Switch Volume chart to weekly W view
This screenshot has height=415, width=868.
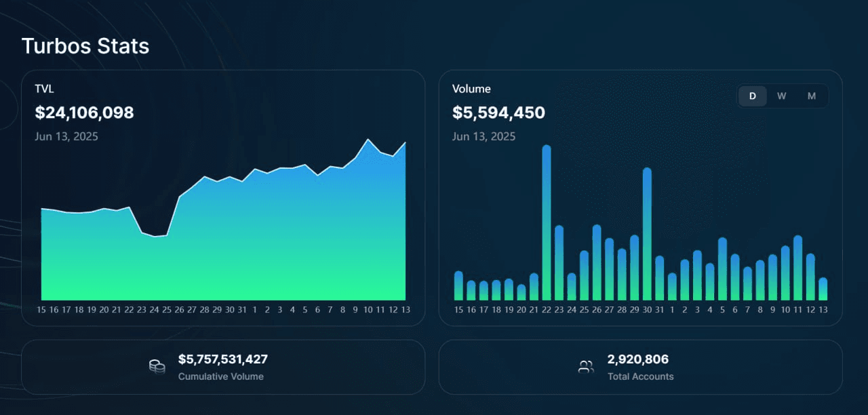pos(782,96)
